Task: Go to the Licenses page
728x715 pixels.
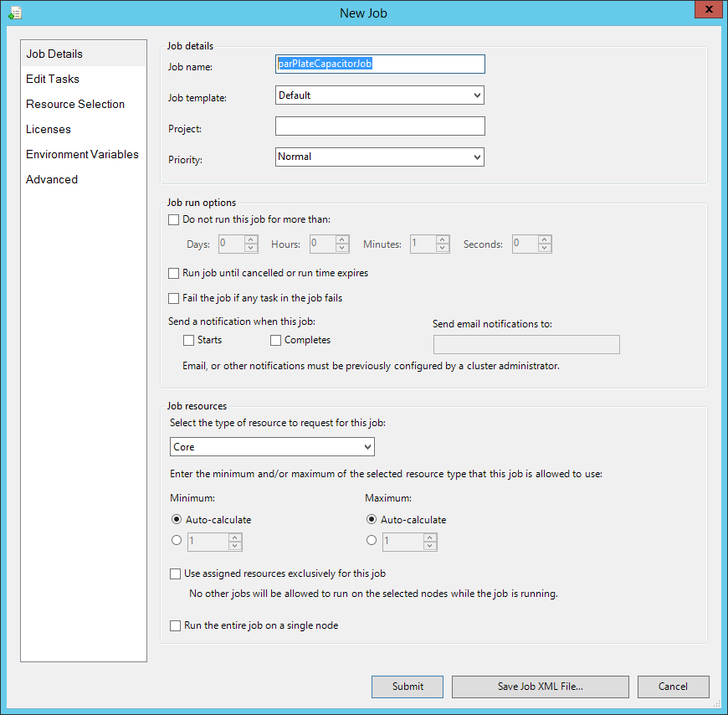Action: coord(83,129)
